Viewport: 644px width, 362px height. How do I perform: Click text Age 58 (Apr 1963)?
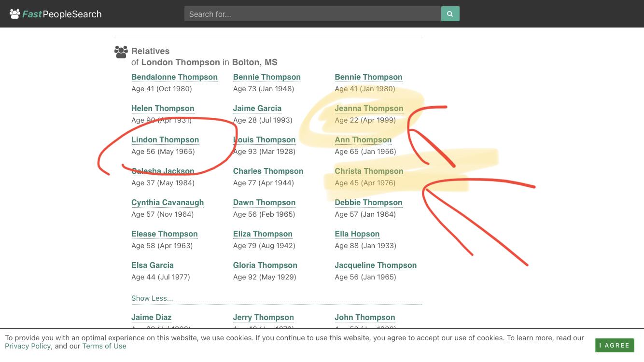tap(162, 246)
